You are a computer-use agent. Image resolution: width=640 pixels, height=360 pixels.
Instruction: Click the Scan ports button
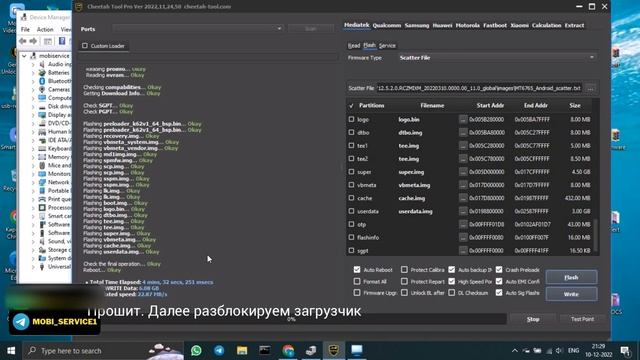tap(311, 29)
